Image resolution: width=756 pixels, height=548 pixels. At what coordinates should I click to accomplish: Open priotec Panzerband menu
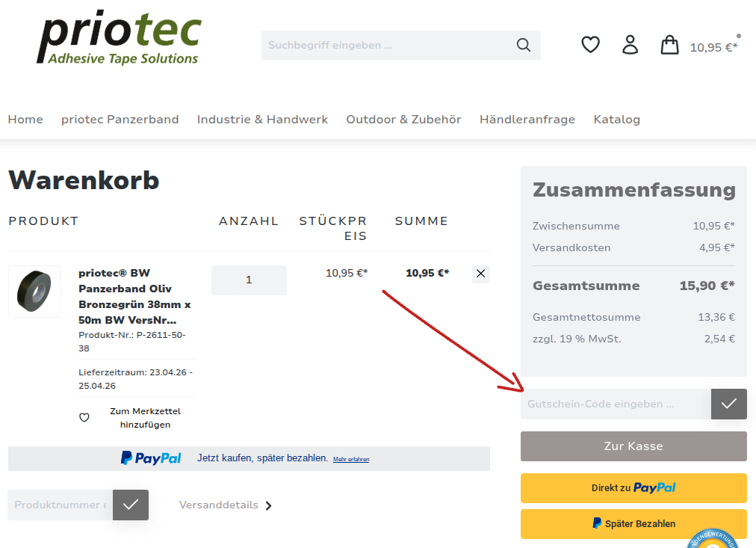click(x=120, y=120)
